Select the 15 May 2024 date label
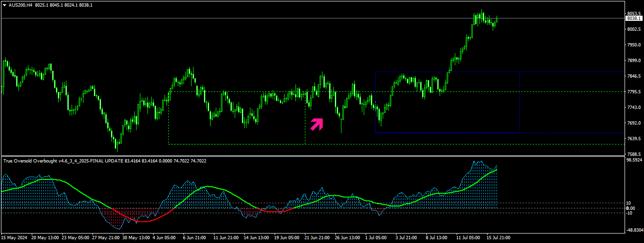The image size is (644, 243). point(14,237)
